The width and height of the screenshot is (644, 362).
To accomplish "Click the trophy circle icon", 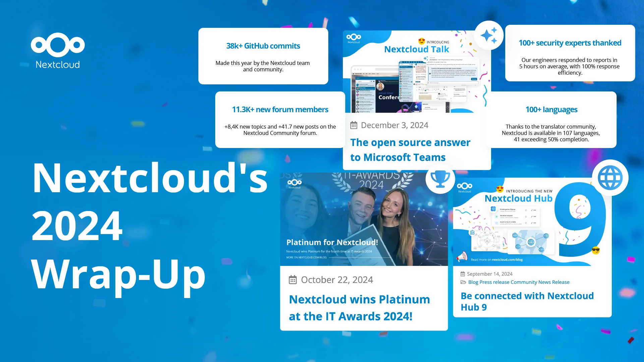I will (x=440, y=179).
